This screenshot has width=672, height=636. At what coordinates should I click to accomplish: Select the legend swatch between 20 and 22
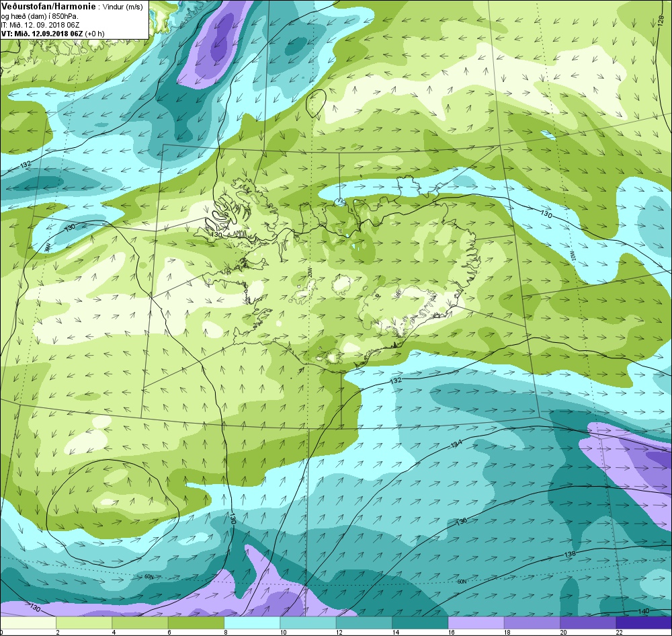pyautogui.click(x=587, y=623)
